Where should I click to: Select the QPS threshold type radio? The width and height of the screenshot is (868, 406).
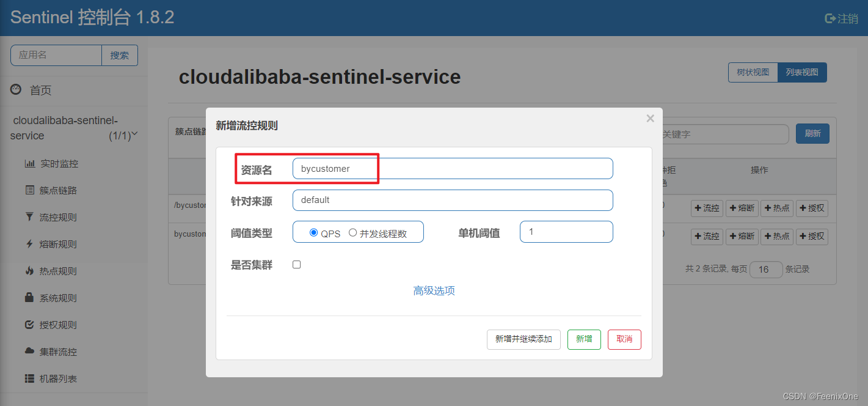[314, 233]
